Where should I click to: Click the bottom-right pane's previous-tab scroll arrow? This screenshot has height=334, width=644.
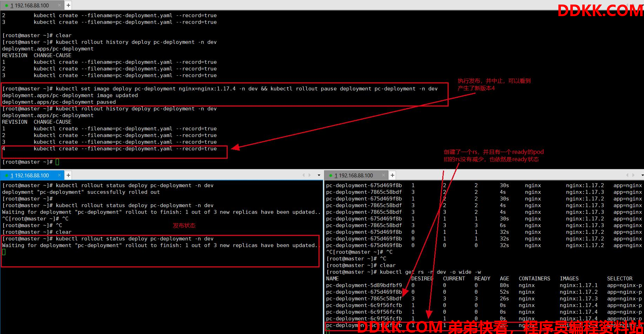[x=628, y=175]
